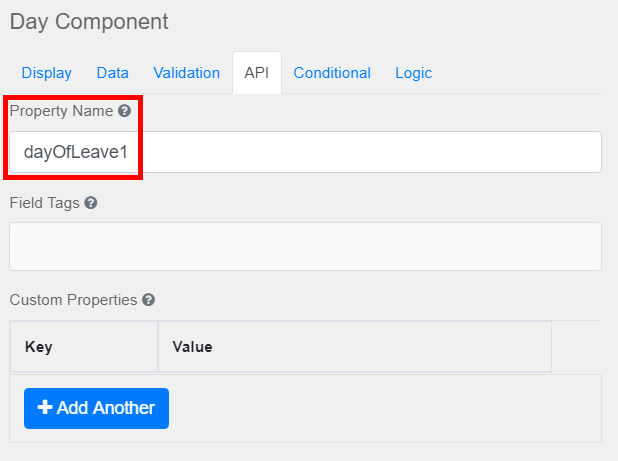The width and height of the screenshot is (618, 461).
Task: Focus the Field Tags input box
Action: 305,246
